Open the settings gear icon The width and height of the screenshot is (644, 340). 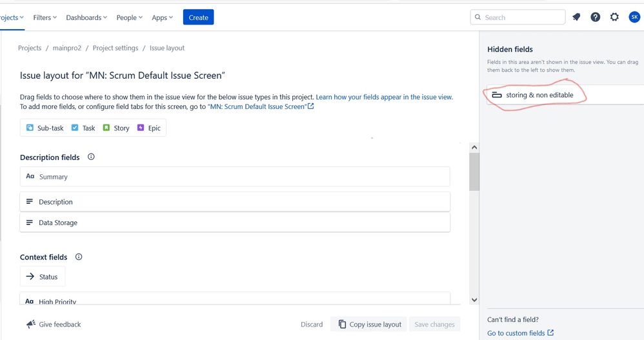click(x=614, y=17)
